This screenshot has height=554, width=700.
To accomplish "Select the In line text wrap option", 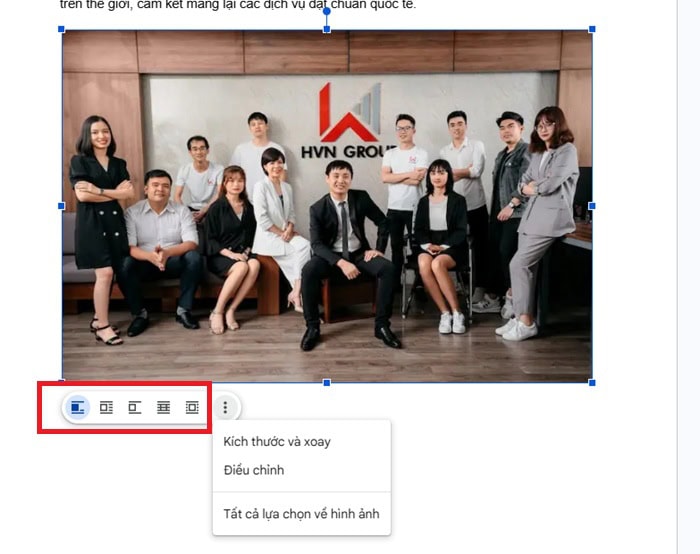I will pos(78,407).
